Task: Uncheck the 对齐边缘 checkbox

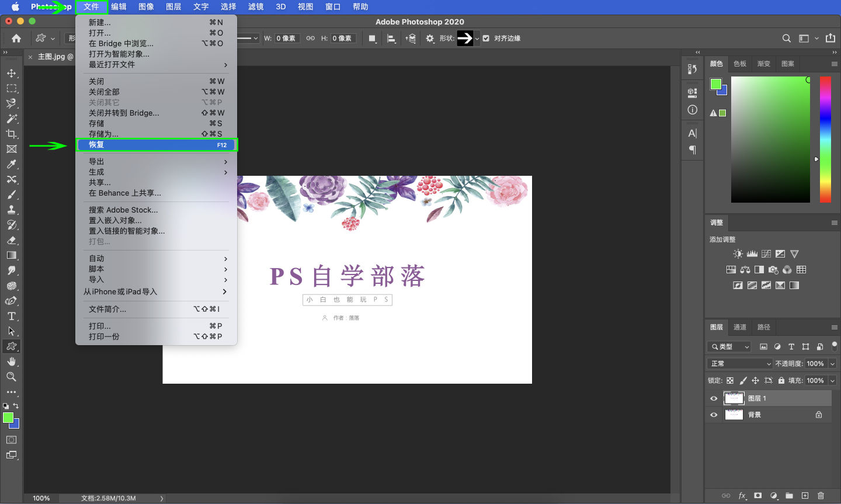Action: click(486, 38)
